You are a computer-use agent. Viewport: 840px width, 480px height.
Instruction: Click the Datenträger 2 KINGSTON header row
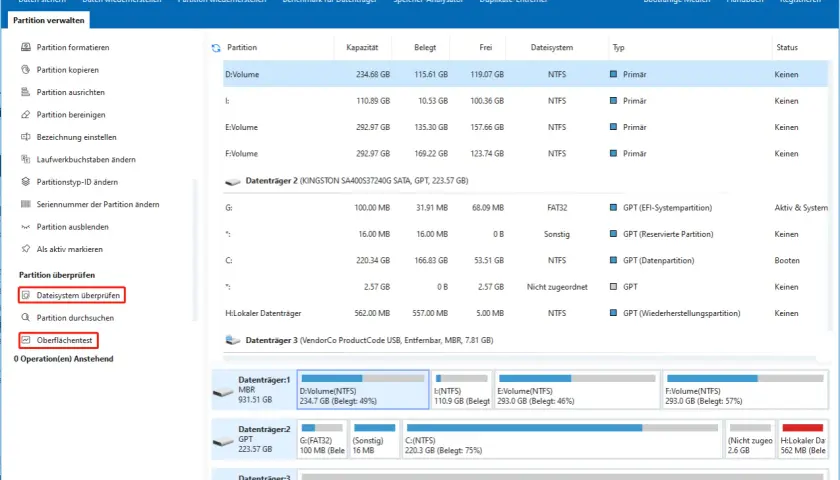pos(526,181)
